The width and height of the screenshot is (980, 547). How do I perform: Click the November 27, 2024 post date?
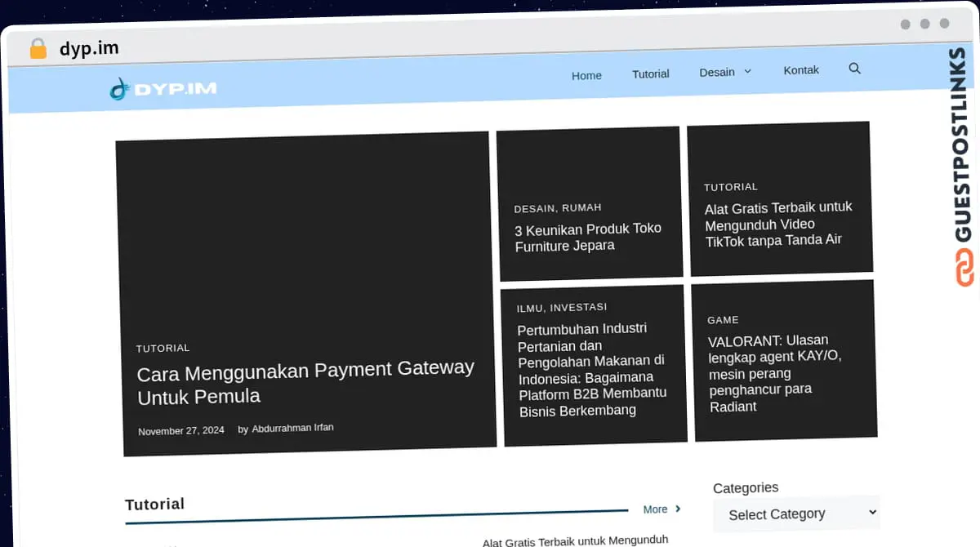[x=181, y=430]
